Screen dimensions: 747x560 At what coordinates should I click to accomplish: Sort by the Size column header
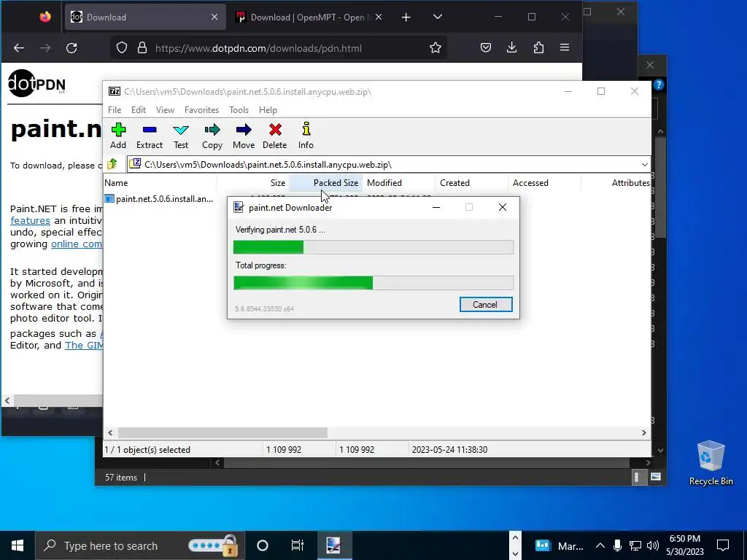[x=252, y=183]
